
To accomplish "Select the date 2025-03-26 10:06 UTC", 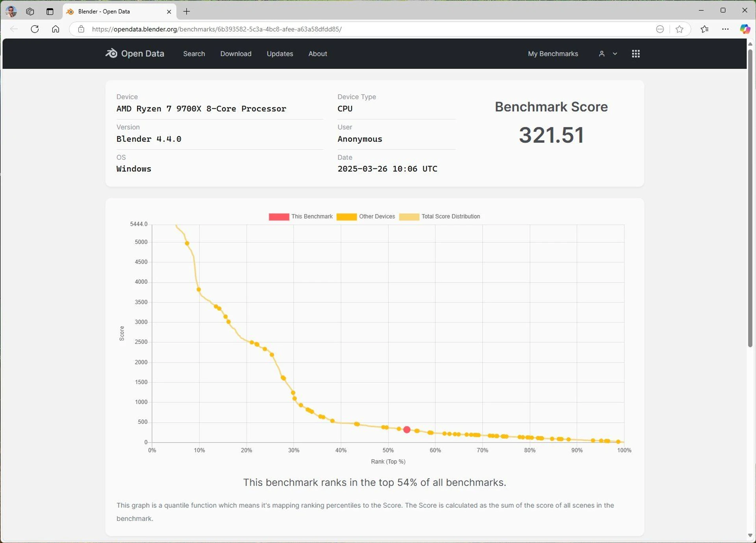I will coord(387,169).
